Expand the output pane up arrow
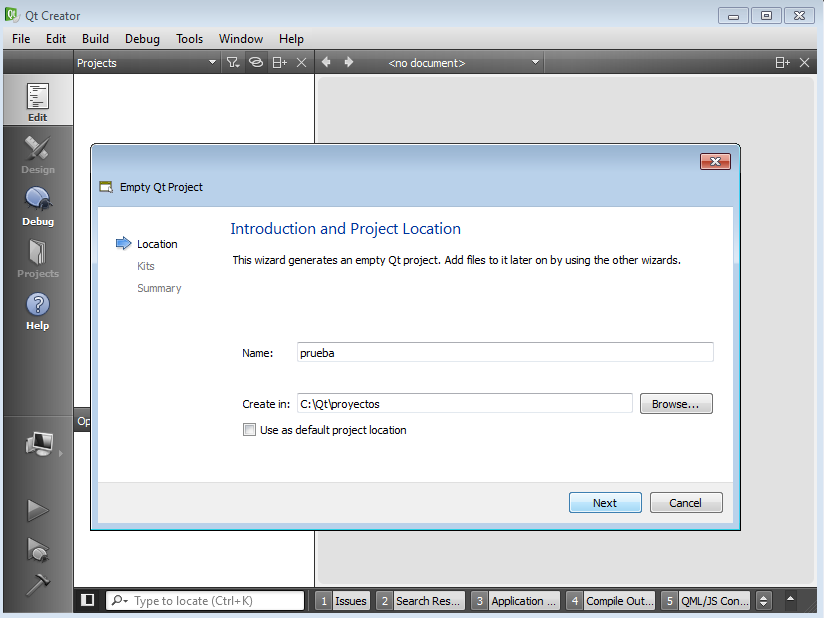This screenshot has width=824, height=618. click(790, 599)
